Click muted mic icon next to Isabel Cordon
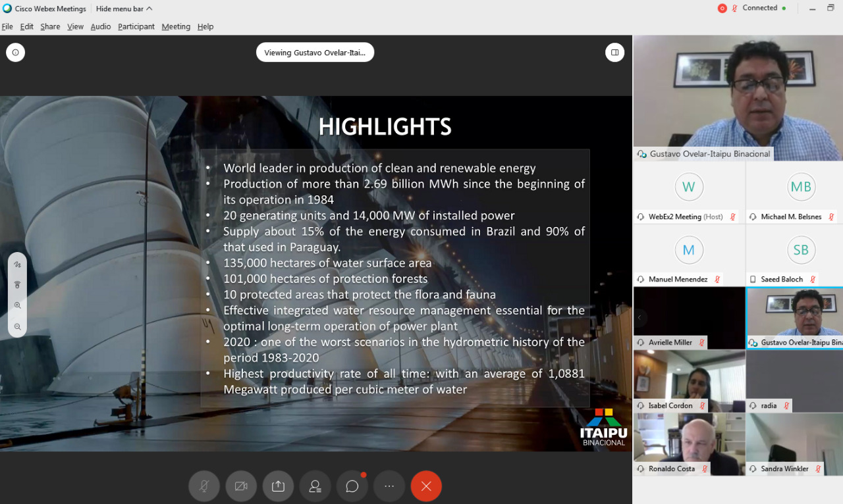 pos(702,406)
